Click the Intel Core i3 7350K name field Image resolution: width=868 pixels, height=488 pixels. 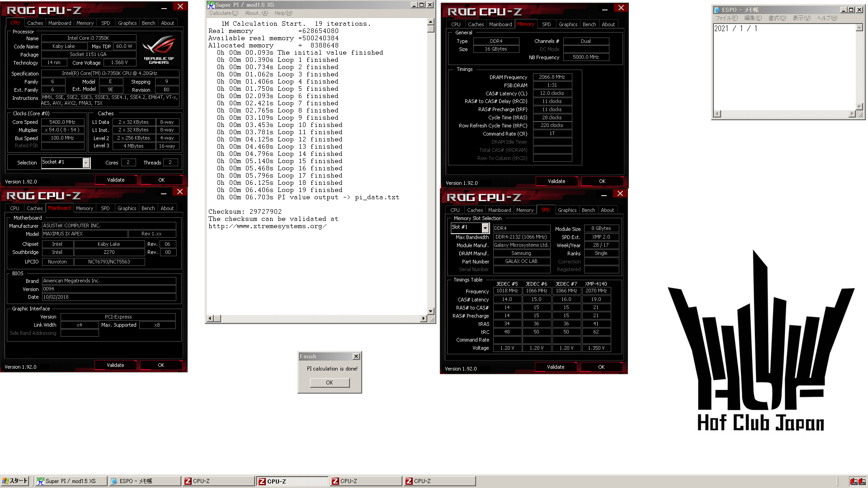pyautogui.click(x=88, y=38)
